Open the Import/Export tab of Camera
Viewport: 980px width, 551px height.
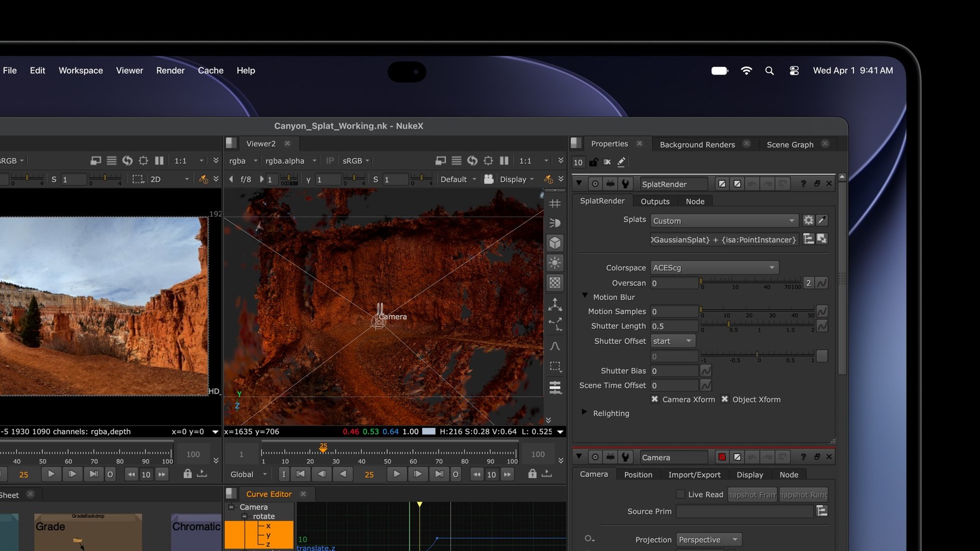694,474
